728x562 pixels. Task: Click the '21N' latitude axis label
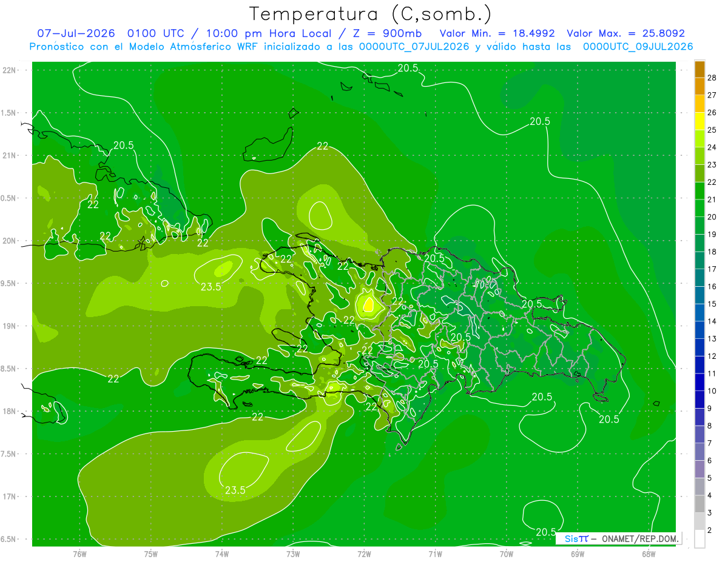[x=9, y=155]
